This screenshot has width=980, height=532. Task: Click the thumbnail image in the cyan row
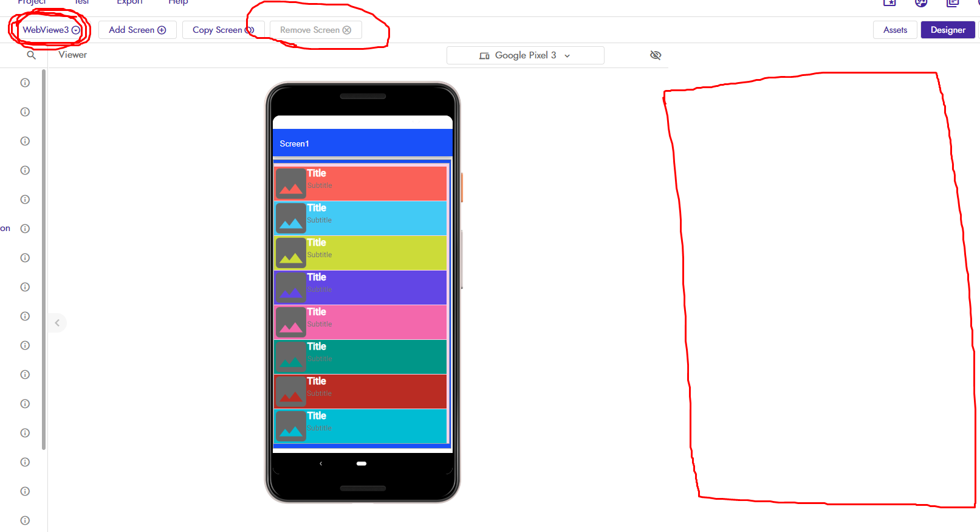point(291,426)
